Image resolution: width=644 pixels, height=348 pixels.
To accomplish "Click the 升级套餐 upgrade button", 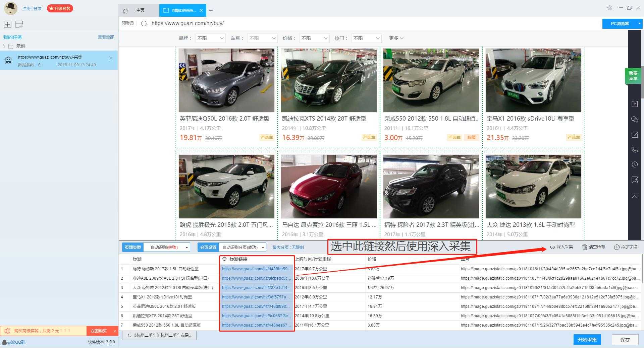I will (60, 8).
